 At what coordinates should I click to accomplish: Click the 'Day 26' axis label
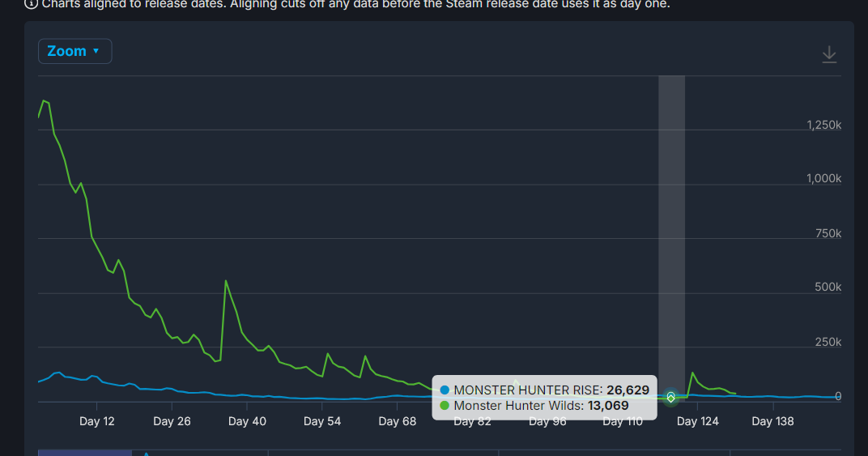(x=172, y=421)
